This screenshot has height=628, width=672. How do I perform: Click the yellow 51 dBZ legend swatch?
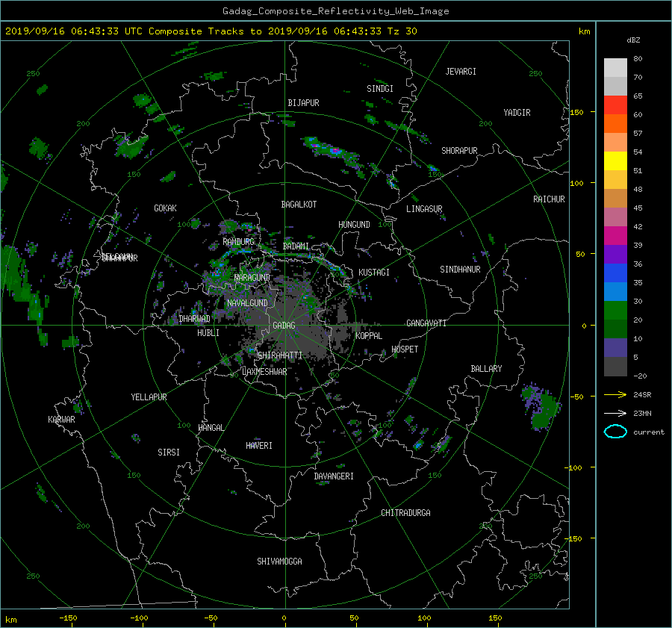pyautogui.click(x=615, y=161)
